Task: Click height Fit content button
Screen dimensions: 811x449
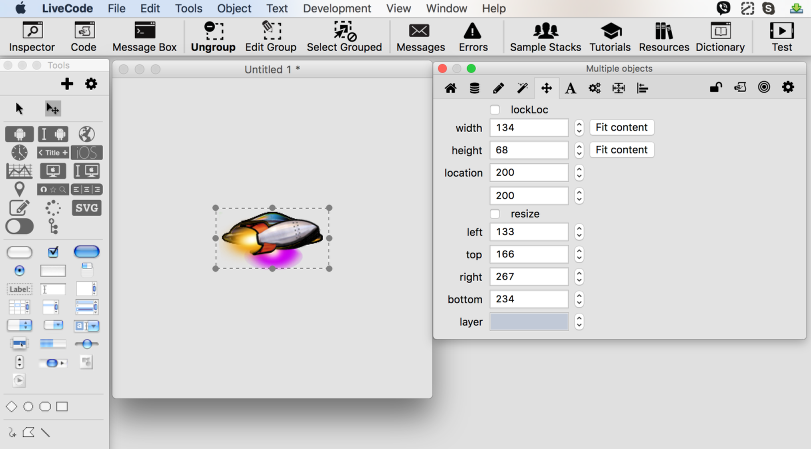Action: point(621,150)
